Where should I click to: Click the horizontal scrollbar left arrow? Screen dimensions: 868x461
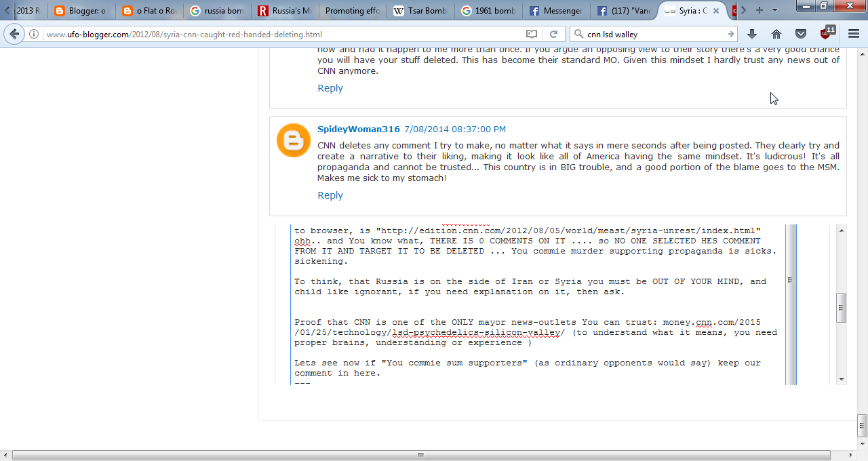tap(5, 455)
